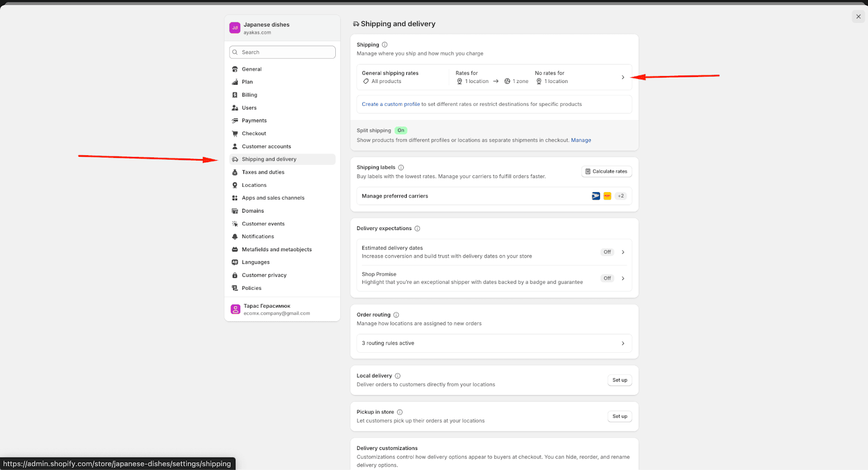Viewport: 868px width, 470px height.
Task: Click info icon beside Pickup in store
Action: click(400, 412)
